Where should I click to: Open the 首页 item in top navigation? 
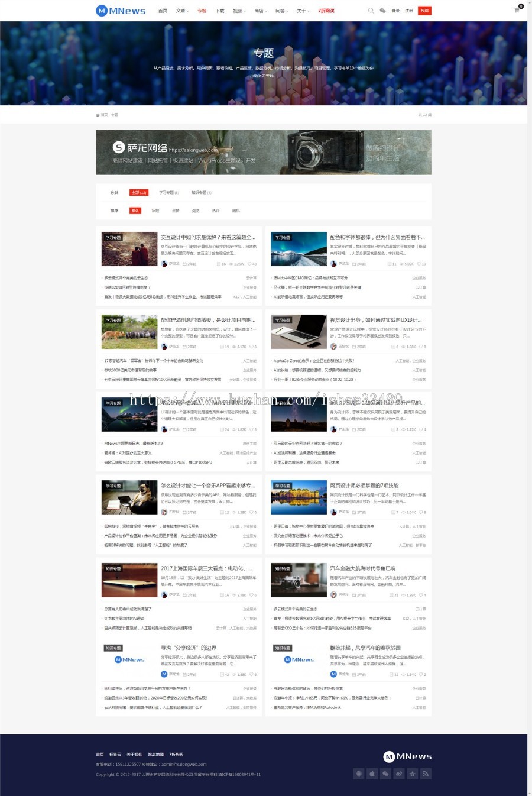tap(163, 11)
